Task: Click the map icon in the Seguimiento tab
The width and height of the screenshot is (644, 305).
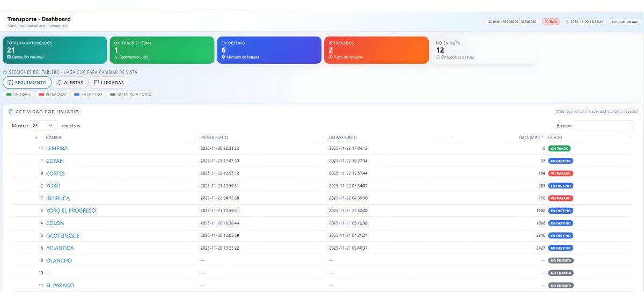Action: click(x=10, y=83)
